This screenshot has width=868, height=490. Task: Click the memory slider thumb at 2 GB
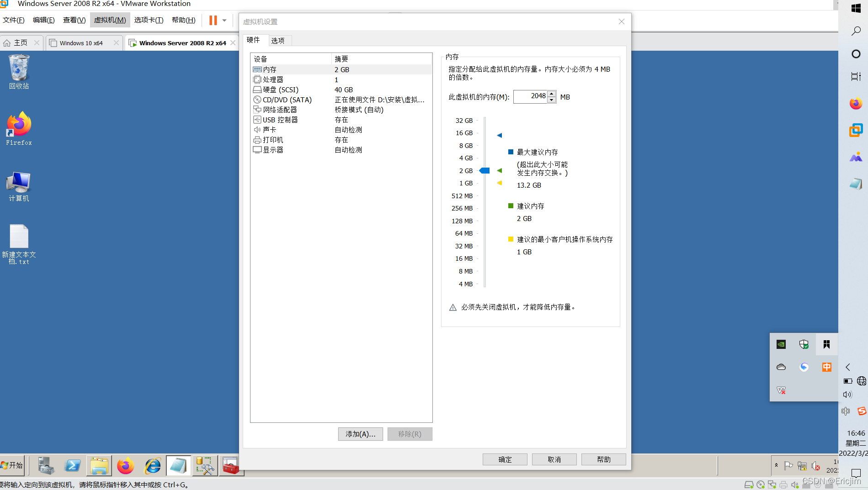[485, 171]
